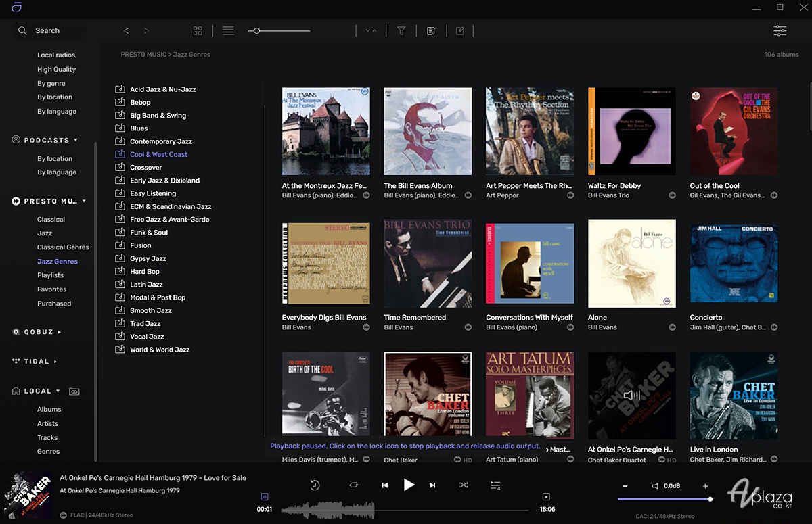812x524 pixels.
Task: Click the folder icon beside Bebop
Action: coord(120,102)
